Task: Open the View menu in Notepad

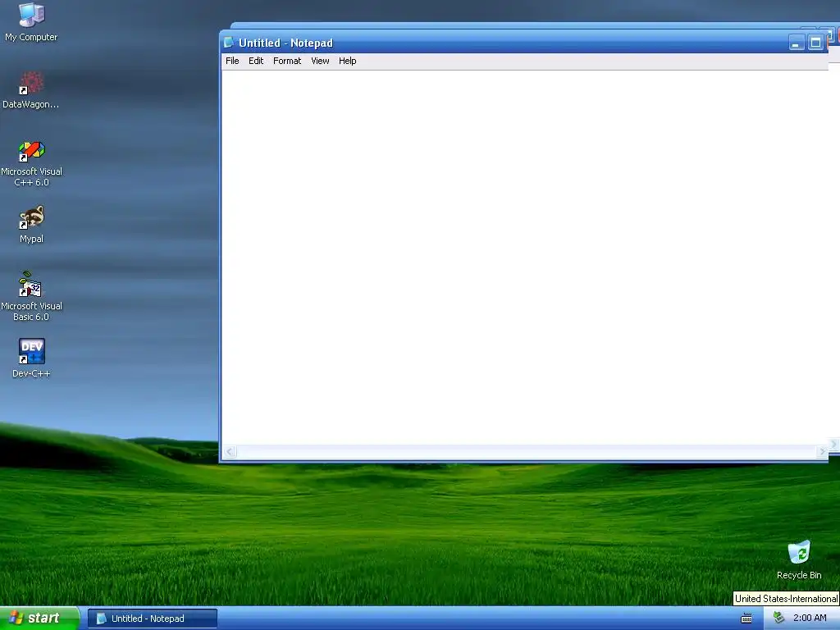Action: (320, 61)
